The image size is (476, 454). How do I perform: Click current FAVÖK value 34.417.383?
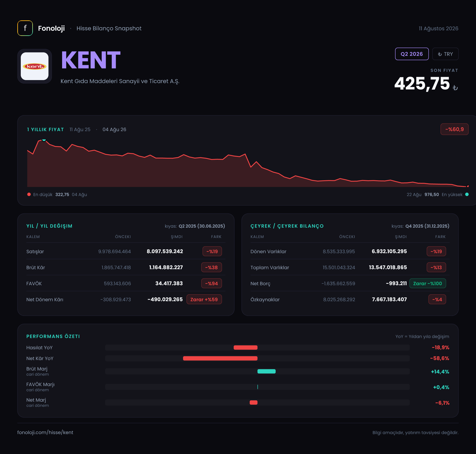click(169, 283)
